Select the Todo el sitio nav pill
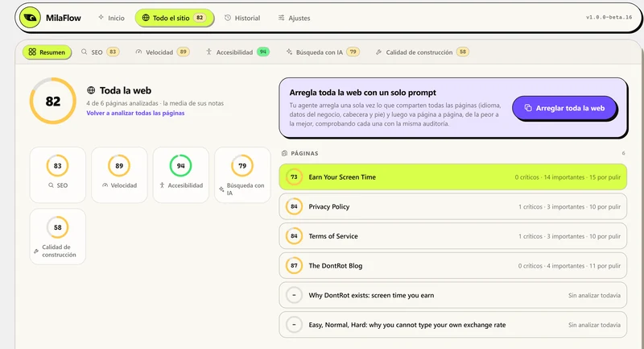This screenshot has height=349, width=644. point(174,18)
